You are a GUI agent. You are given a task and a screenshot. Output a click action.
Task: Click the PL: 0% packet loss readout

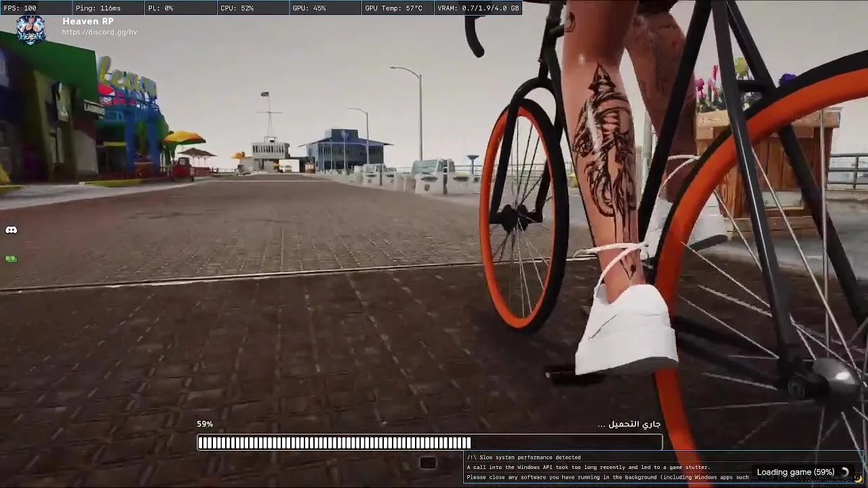pyautogui.click(x=161, y=8)
